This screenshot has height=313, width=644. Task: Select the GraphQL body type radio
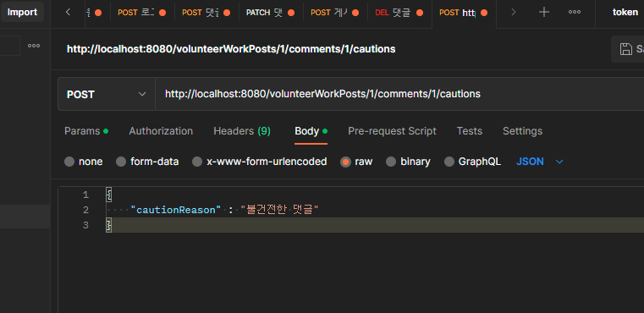(449, 162)
